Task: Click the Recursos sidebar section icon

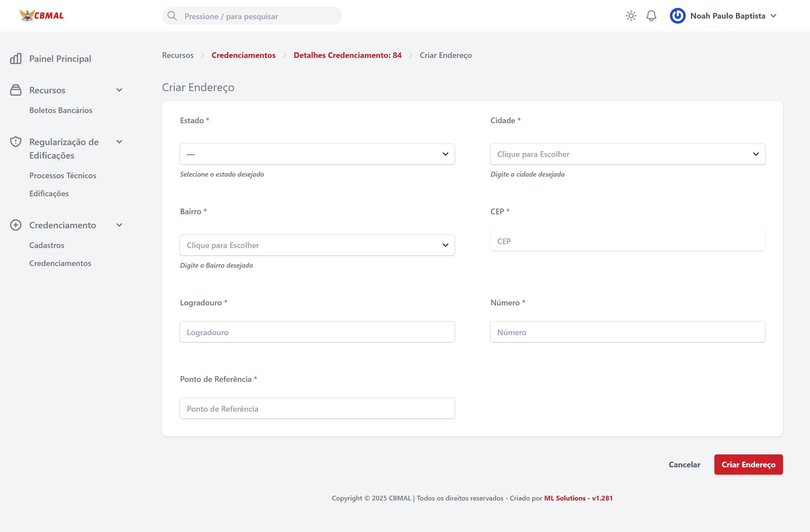Action: (16, 90)
